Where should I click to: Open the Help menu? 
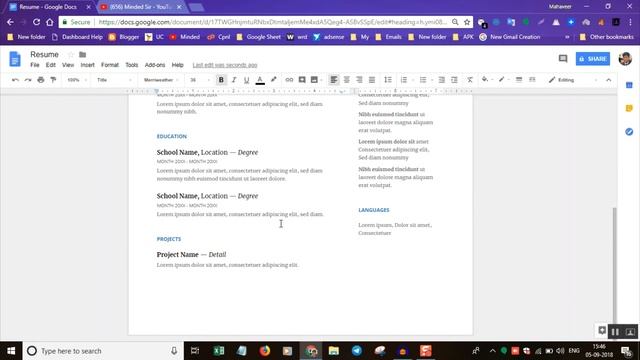click(x=177, y=65)
